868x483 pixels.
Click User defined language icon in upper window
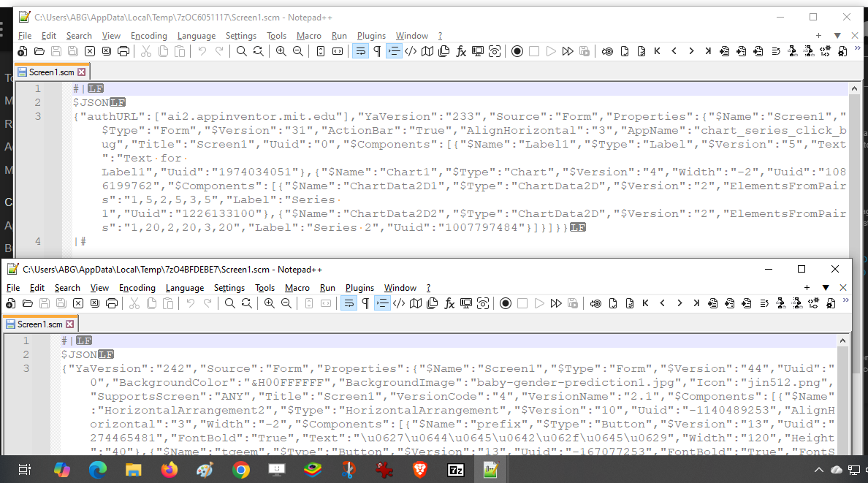point(411,51)
